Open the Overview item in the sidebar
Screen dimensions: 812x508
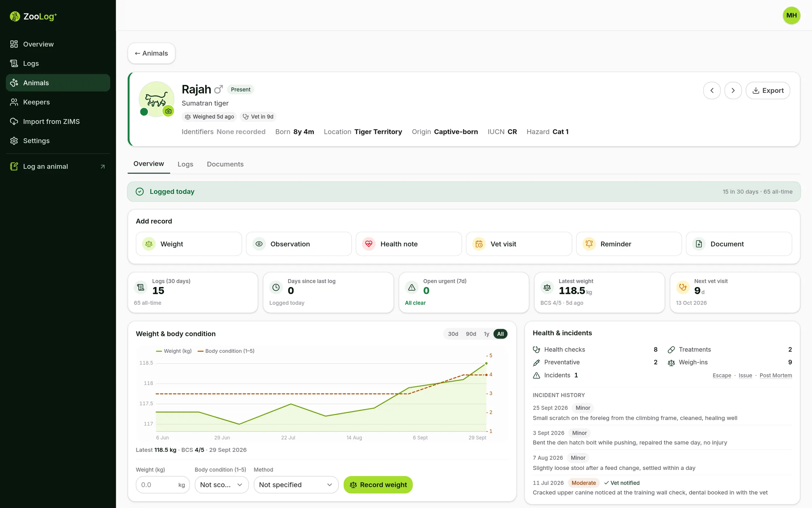click(x=58, y=44)
